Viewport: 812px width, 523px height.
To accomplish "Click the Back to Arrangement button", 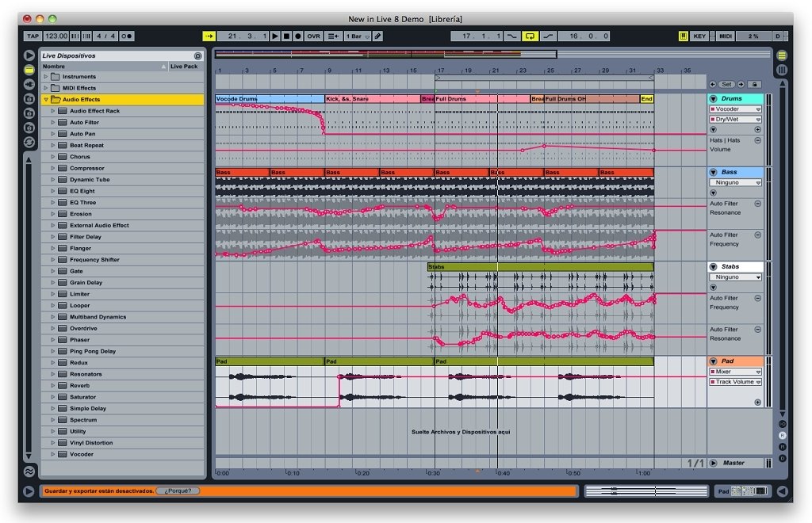I will coord(334,36).
